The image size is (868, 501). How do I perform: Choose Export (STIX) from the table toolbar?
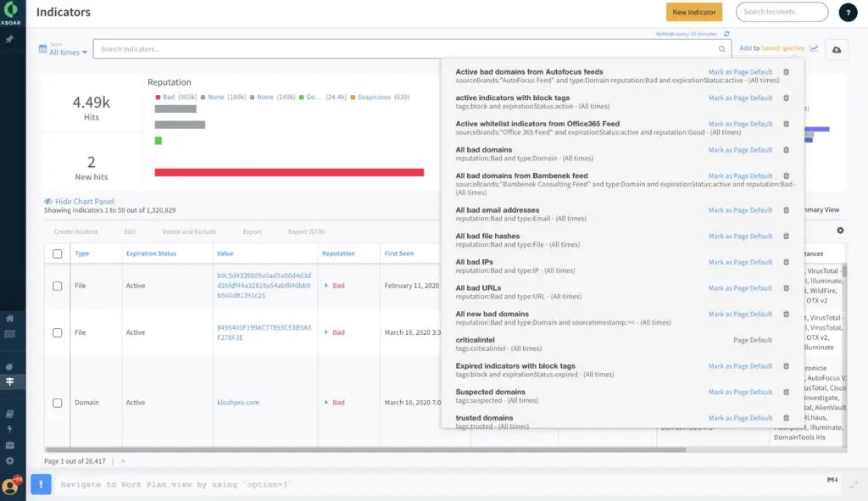tap(309, 231)
